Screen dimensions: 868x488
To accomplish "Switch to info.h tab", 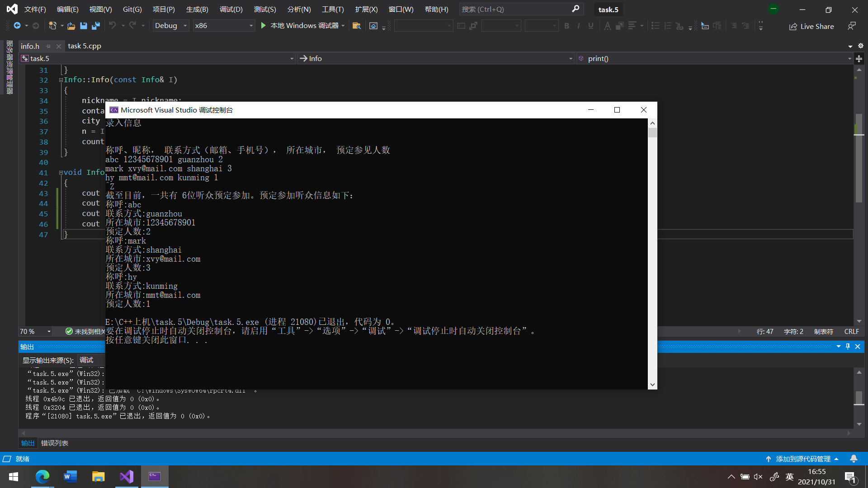I will (32, 46).
